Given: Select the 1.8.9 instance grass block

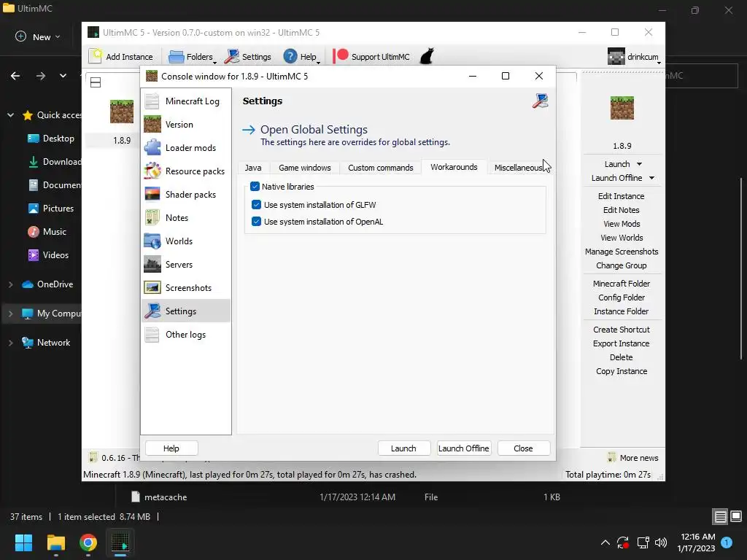Looking at the screenshot, I should pos(122,112).
